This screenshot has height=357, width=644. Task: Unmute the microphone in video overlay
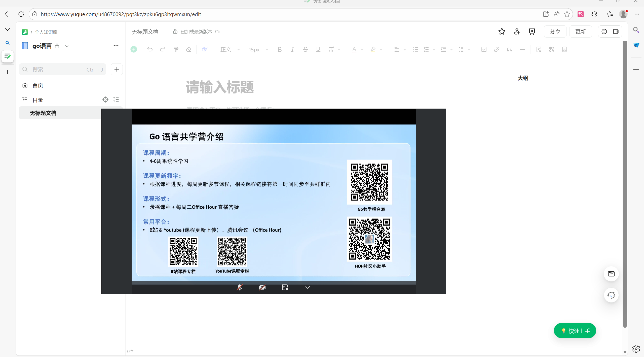tap(240, 287)
